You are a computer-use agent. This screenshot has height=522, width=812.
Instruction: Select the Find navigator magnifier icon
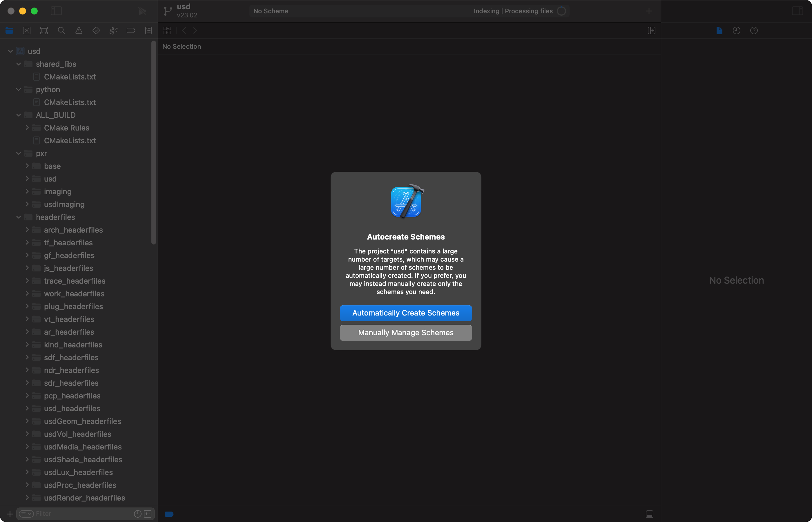click(x=61, y=30)
